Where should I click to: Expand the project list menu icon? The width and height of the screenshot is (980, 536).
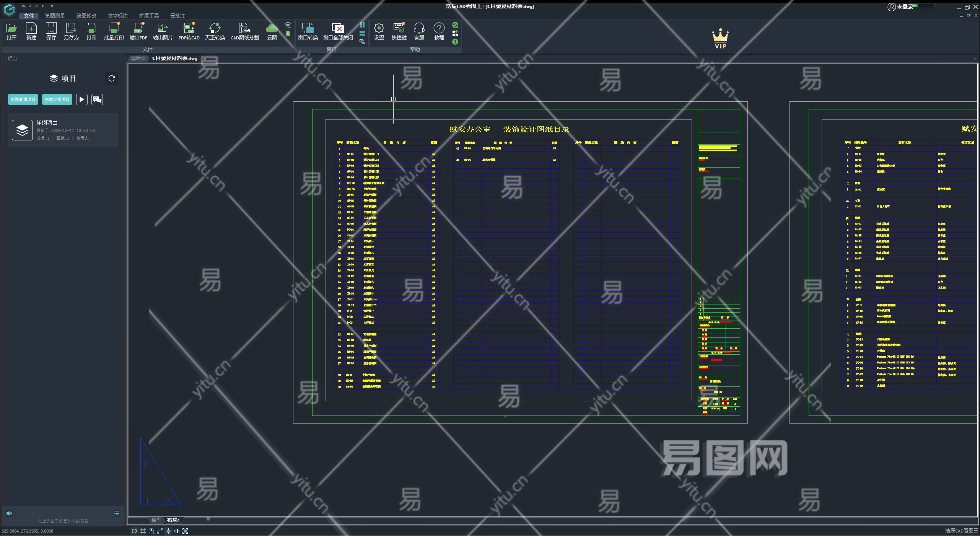pos(117,513)
